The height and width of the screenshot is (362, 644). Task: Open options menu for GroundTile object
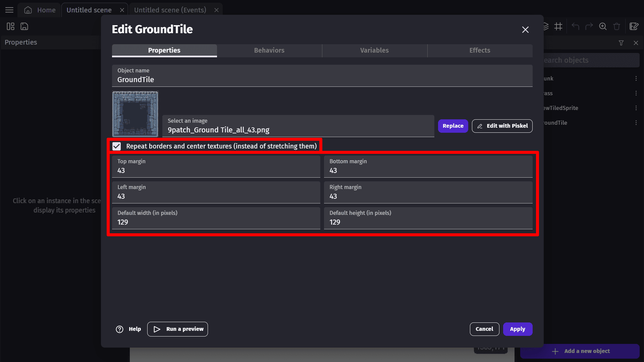636,123
